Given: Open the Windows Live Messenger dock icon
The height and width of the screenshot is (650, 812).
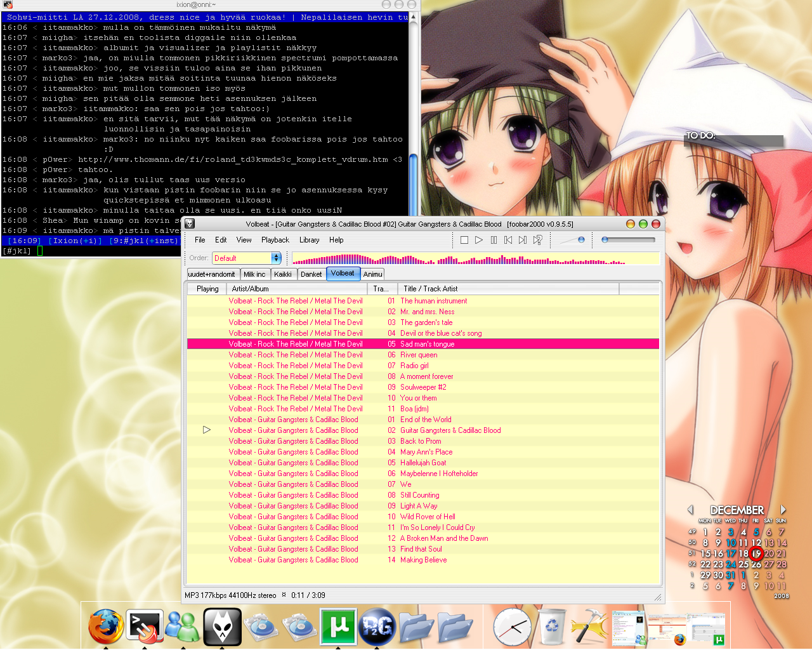Looking at the screenshot, I should click(183, 627).
